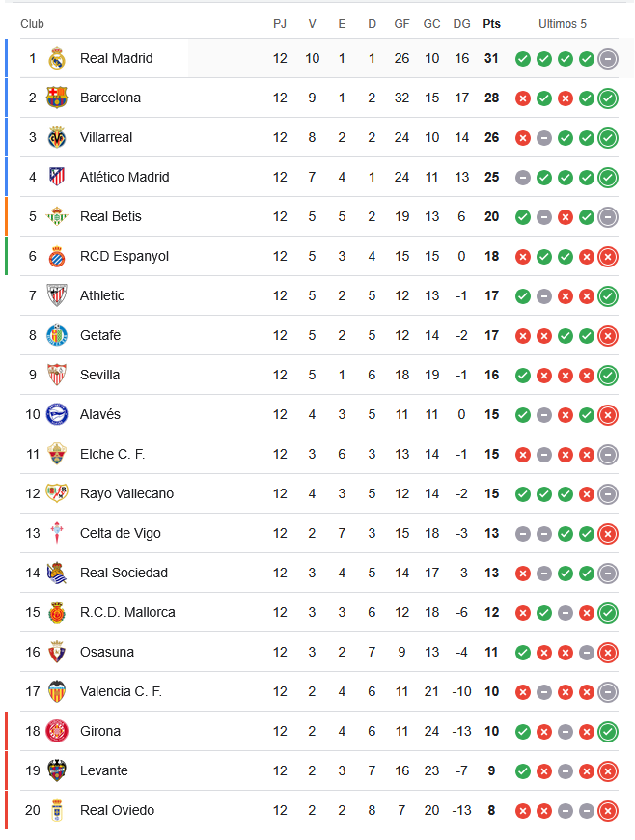Click the DG column header
635x840 pixels.
click(461, 24)
